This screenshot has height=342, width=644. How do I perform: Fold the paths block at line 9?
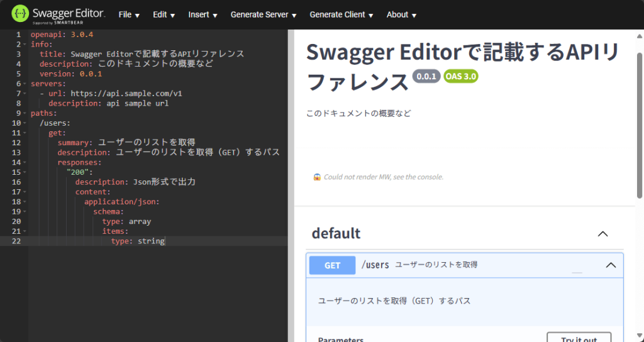(x=25, y=113)
